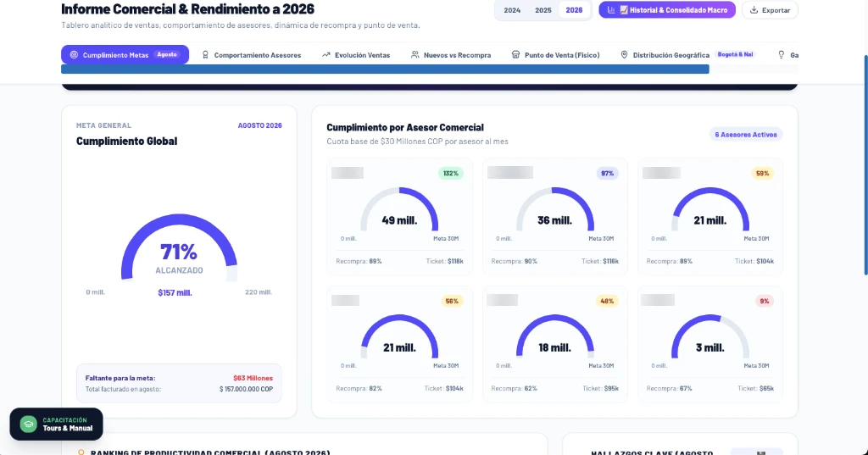Click the store icon beside Punto de Venta
The width and height of the screenshot is (868, 455).
tap(516, 55)
